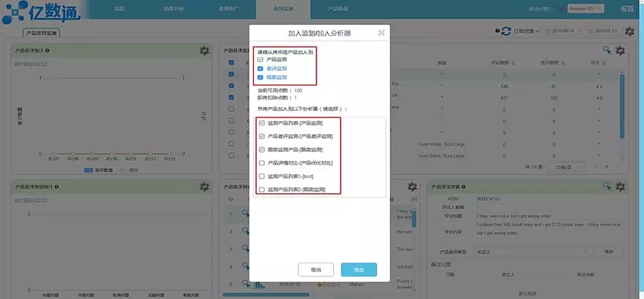The image size is (644, 299).
Task: Select the active 市场监测 tab
Action: [x=283, y=9]
